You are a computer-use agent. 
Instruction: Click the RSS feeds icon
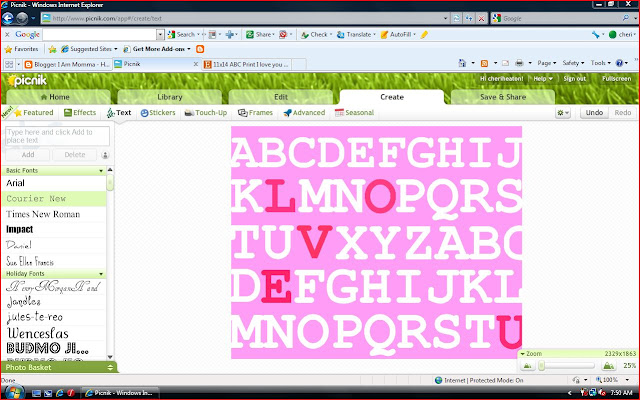tap(484, 63)
